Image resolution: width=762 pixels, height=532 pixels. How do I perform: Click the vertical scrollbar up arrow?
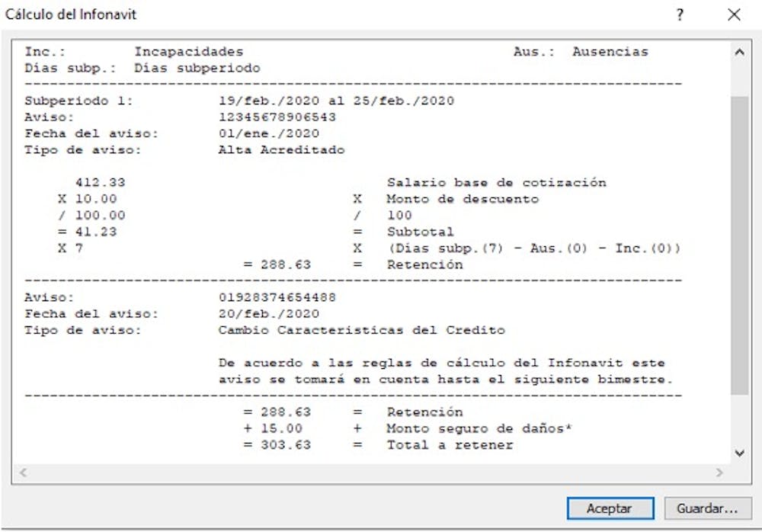pyautogui.click(x=739, y=52)
